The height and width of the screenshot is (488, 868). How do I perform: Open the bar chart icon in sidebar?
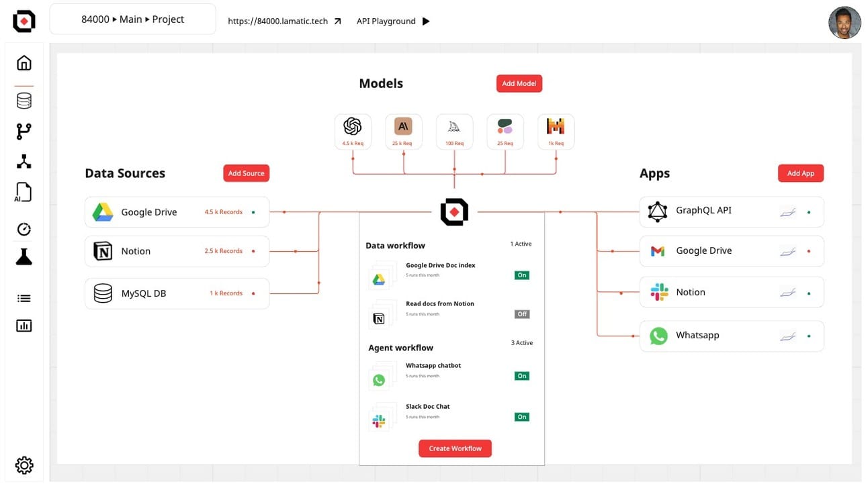tap(24, 326)
